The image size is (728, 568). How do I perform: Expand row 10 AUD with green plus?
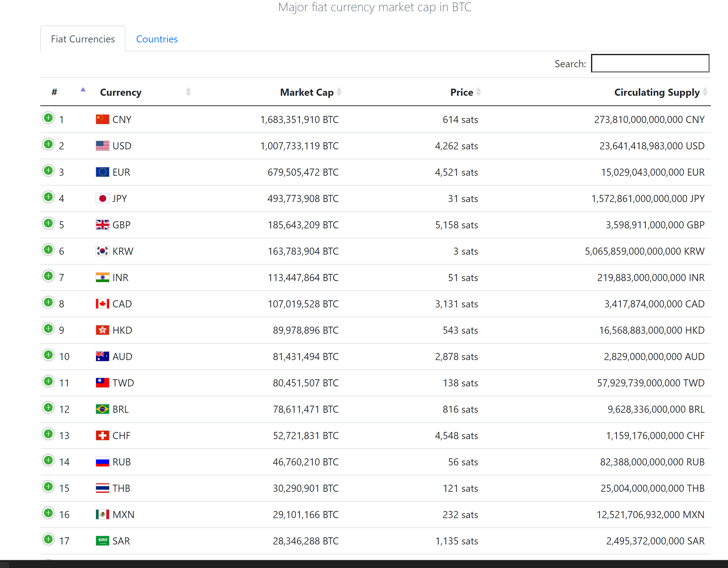[48, 355]
